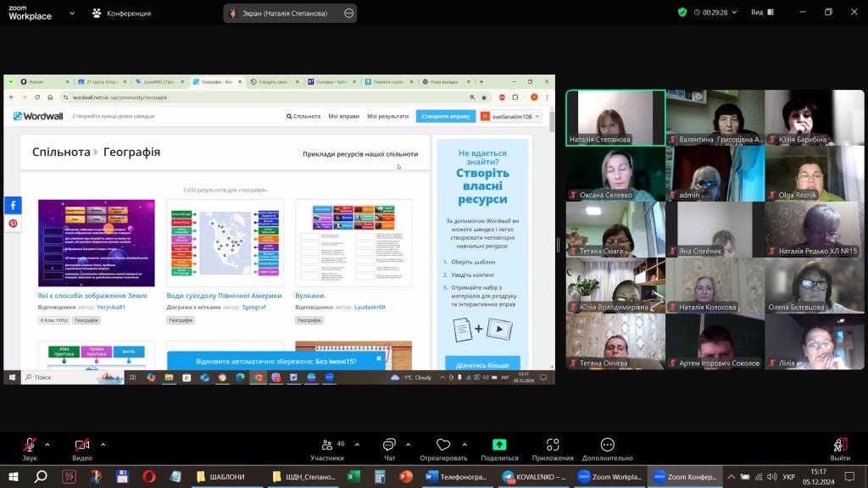Bookmark page with star in shared browser
This screenshot has width=868, height=488.
click(x=484, y=97)
